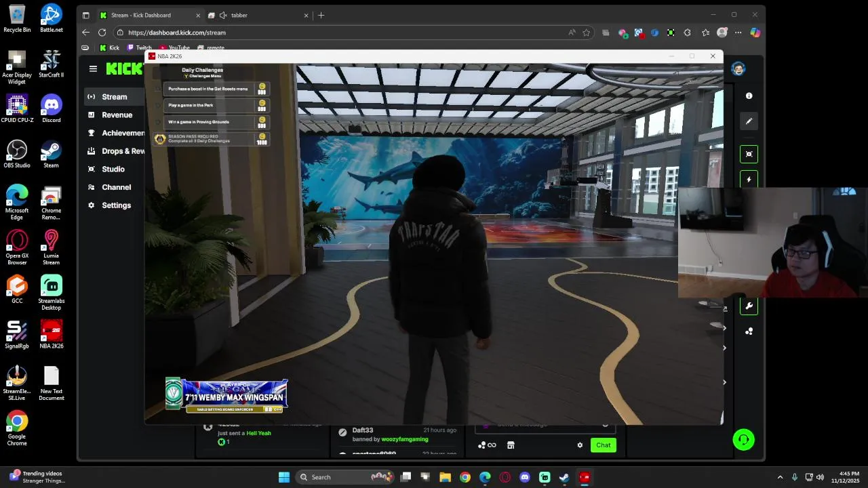Switch to the tabber browser tab
Screen dimensions: 868x488
pyautogui.click(x=258, y=15)
